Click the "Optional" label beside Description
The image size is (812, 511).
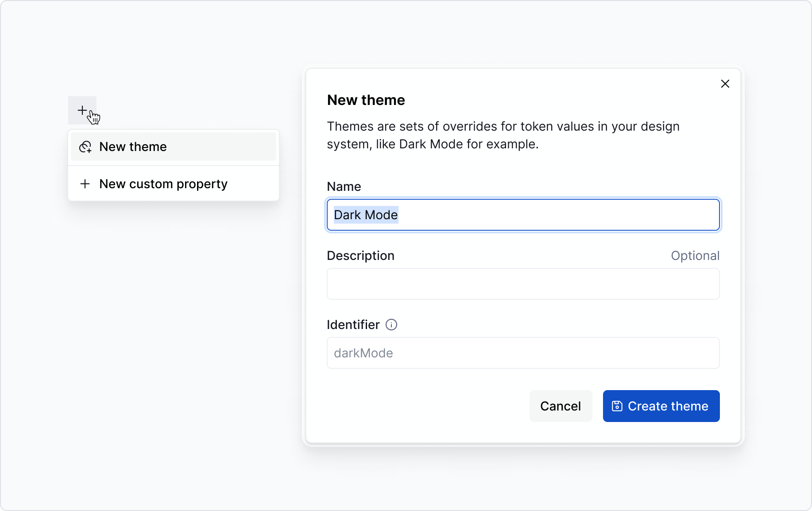(695, 255)
